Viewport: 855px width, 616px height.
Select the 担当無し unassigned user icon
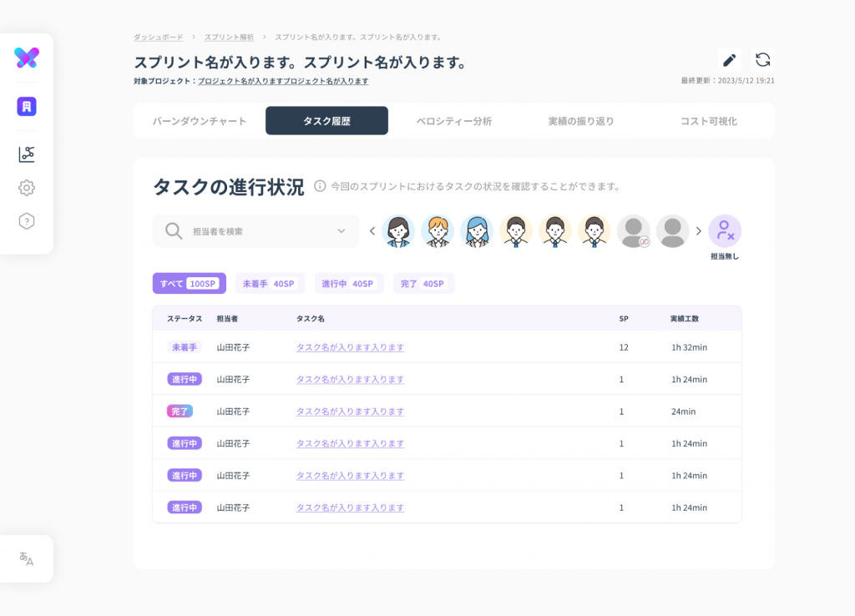[x=725, y=231]
